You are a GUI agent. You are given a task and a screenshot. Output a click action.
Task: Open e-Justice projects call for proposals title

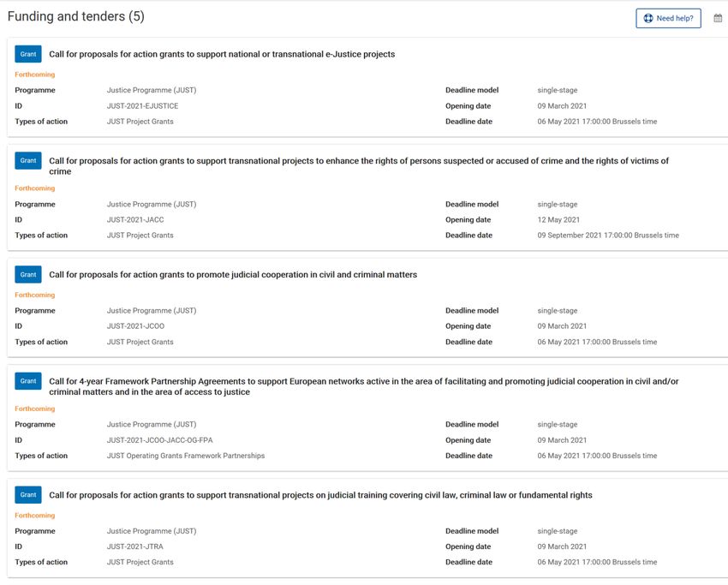click(x=222, y=54)
